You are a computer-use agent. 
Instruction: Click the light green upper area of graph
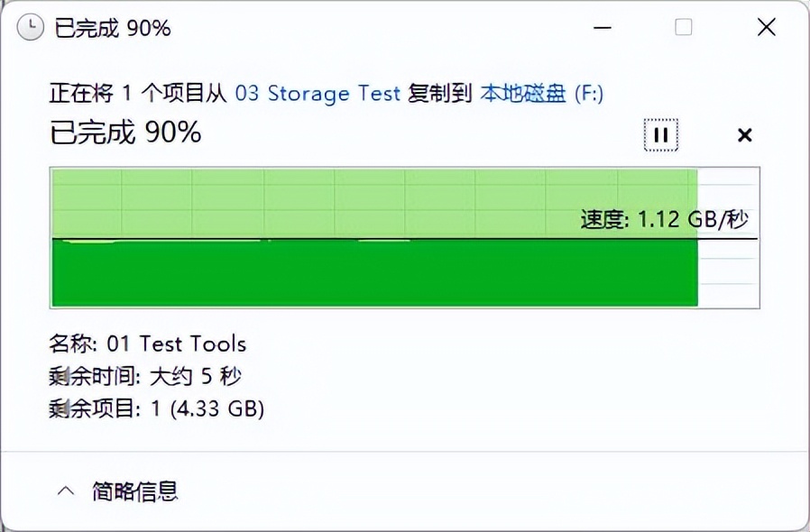(316, 203)
